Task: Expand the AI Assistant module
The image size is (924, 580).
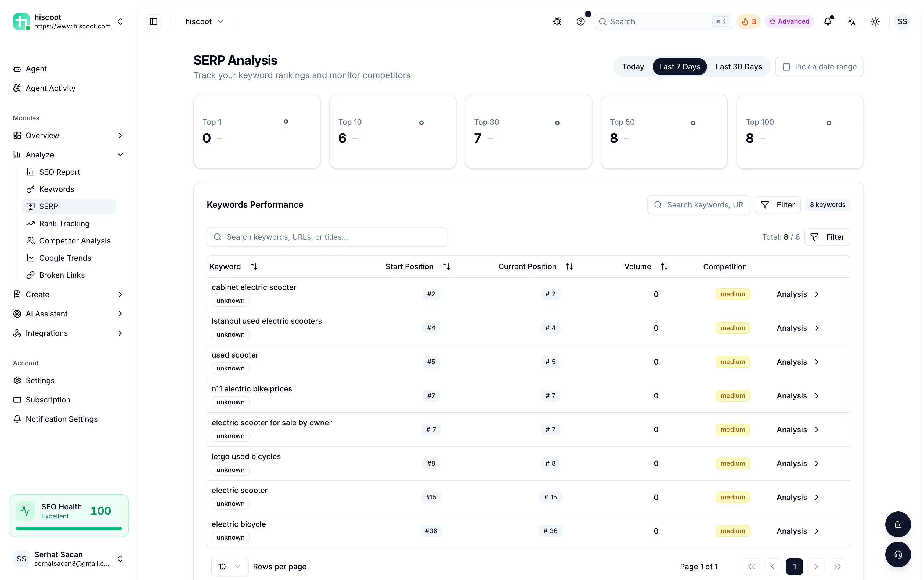Action: [x=68, y=314]
